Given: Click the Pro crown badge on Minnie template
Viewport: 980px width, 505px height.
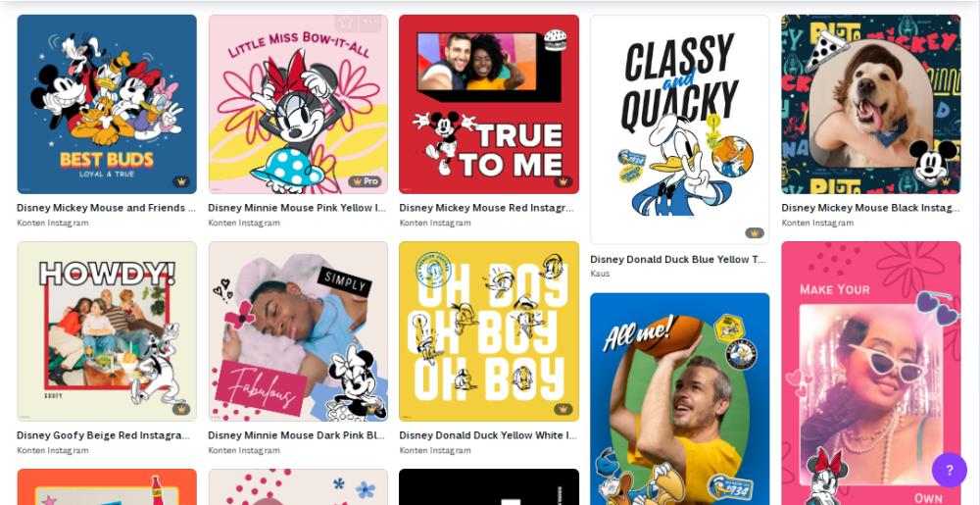Looking at the screenshot, I should [x=365, y=181].
